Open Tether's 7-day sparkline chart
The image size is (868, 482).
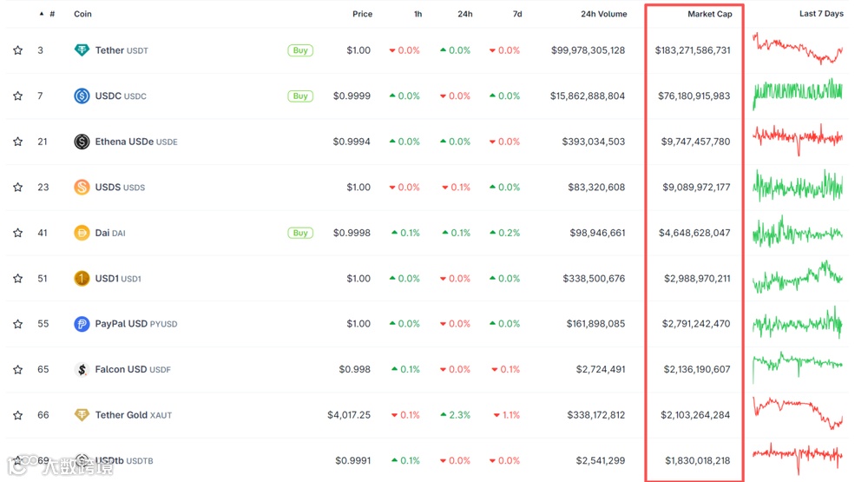798,50
